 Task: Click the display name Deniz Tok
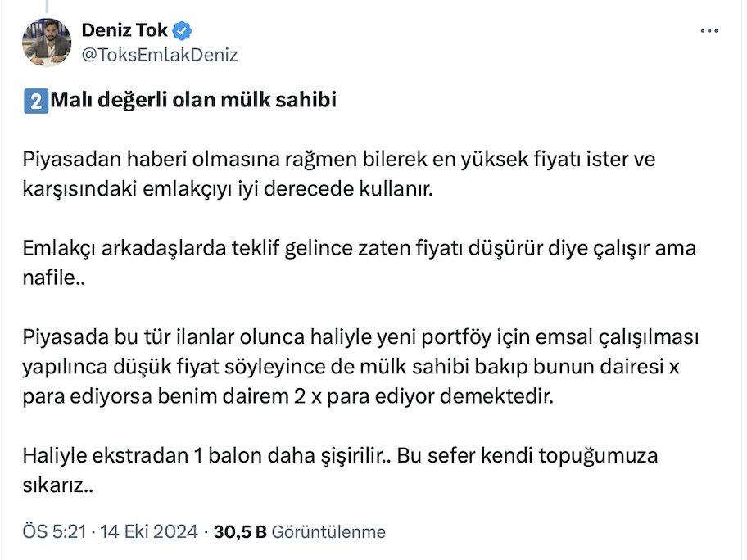click(124, 31)
